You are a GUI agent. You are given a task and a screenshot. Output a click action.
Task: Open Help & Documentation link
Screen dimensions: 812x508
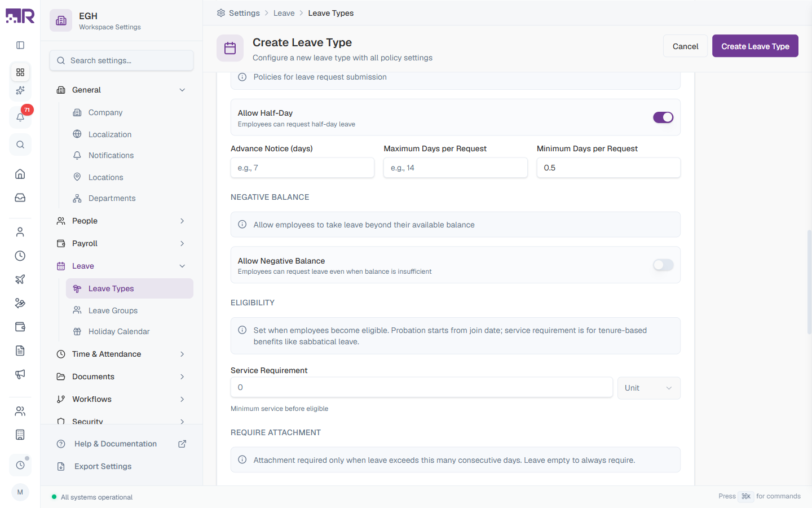pyautogui.click(x=121, y=444)
